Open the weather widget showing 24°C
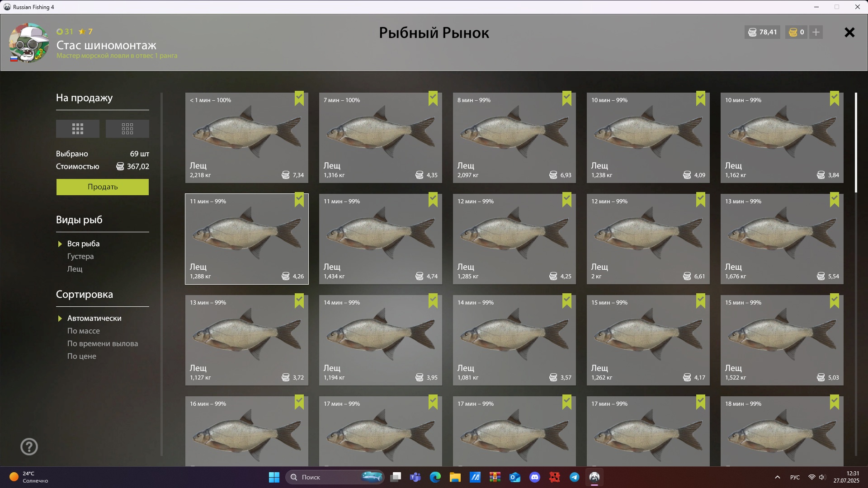Image resolution: width=868 pixels, height=488 pixels. coord(29,477)
